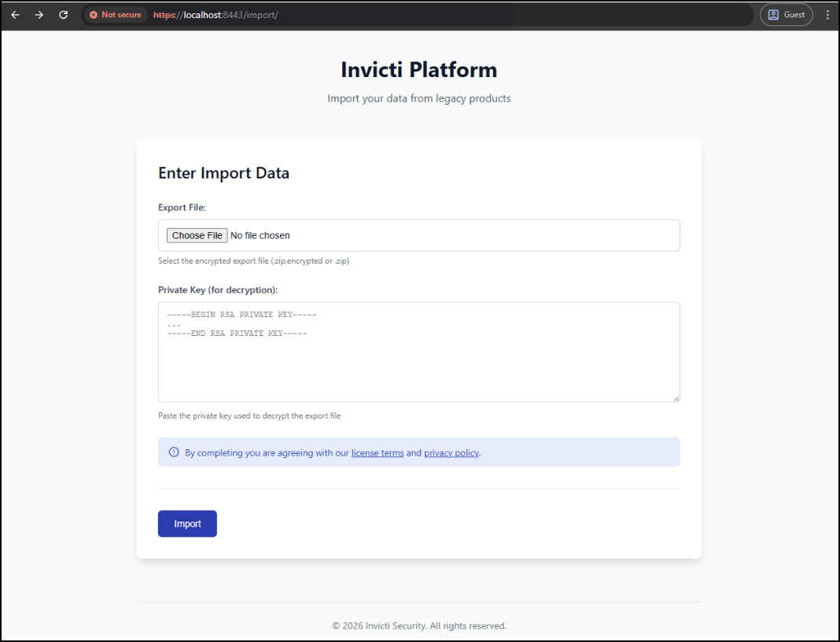Viewport: 840px width, 642px height.
Task: Click the browser back navigation arrow
Action: pyautogui.click(x=15, y=14)
